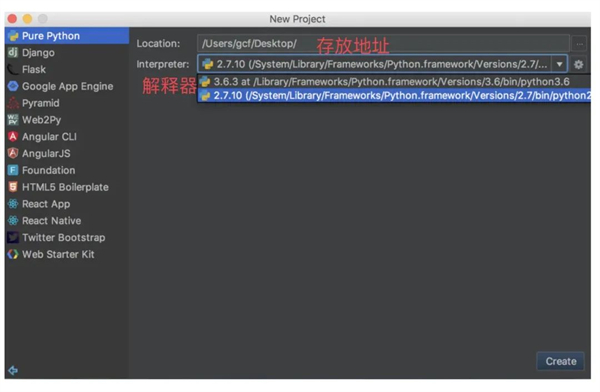The height and width of the screenshot is (392, 600).
Task: Open interpreter settings gear icon
Action: tap(578, 64)
